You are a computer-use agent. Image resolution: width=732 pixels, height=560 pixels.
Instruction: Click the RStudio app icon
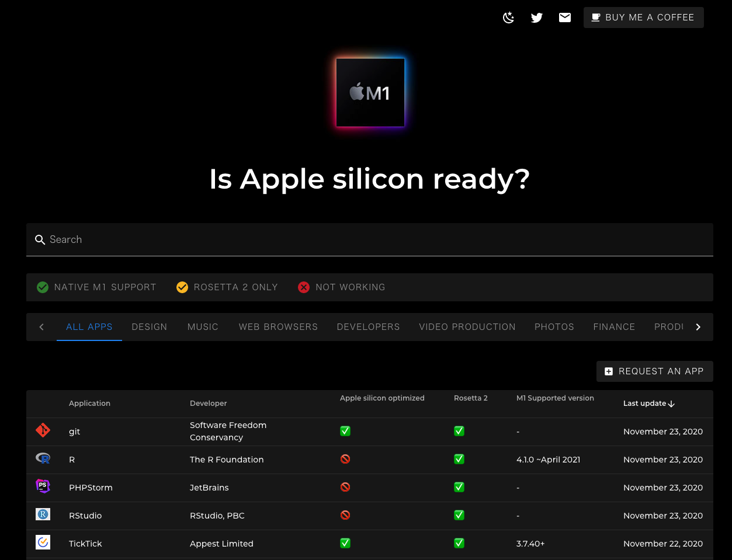coord(43,514)
